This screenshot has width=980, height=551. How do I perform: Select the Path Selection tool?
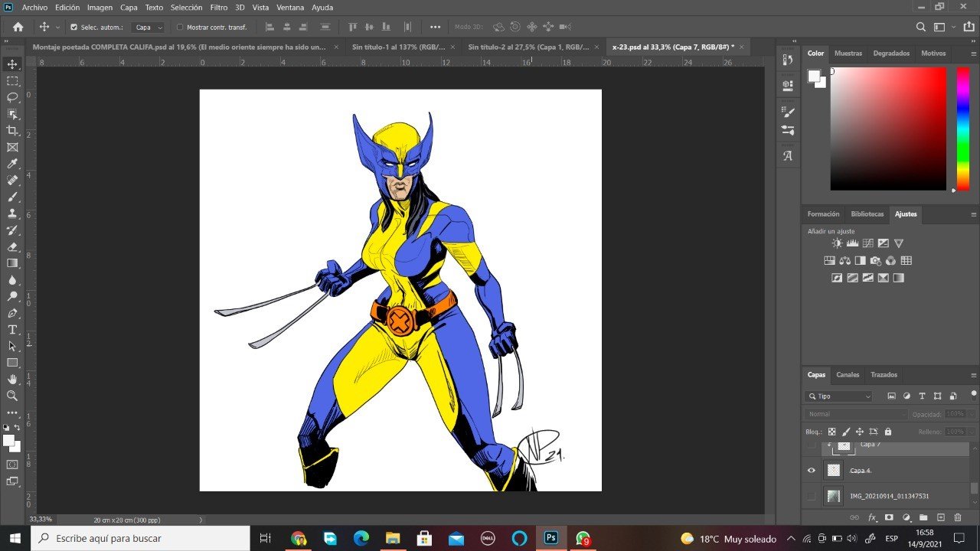[12, 346]
